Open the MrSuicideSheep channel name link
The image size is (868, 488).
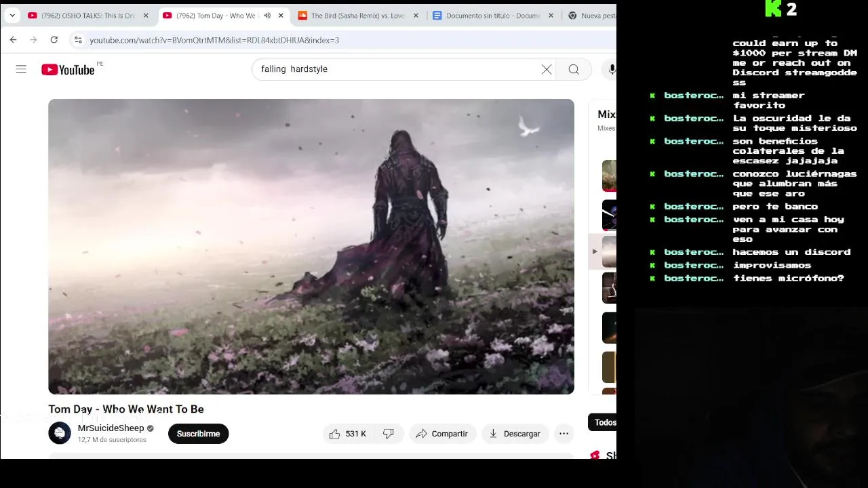[x=111, y=428]
